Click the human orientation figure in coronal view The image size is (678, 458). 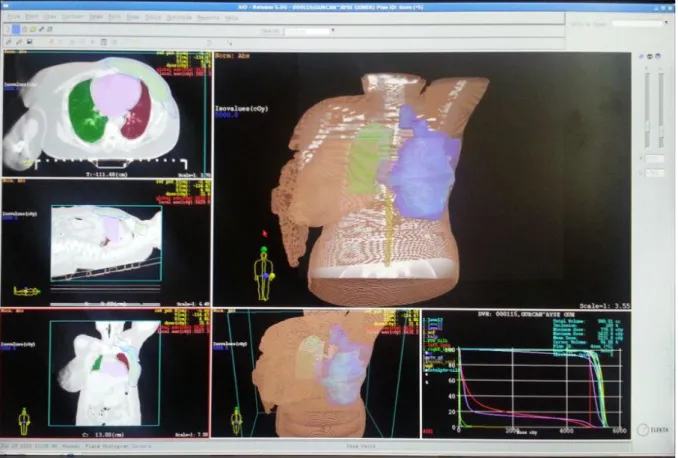(24, 421)
